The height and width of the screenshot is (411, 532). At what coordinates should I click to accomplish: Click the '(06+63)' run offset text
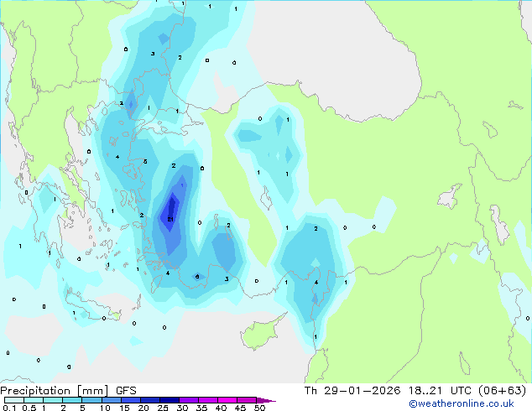point(503,391)
